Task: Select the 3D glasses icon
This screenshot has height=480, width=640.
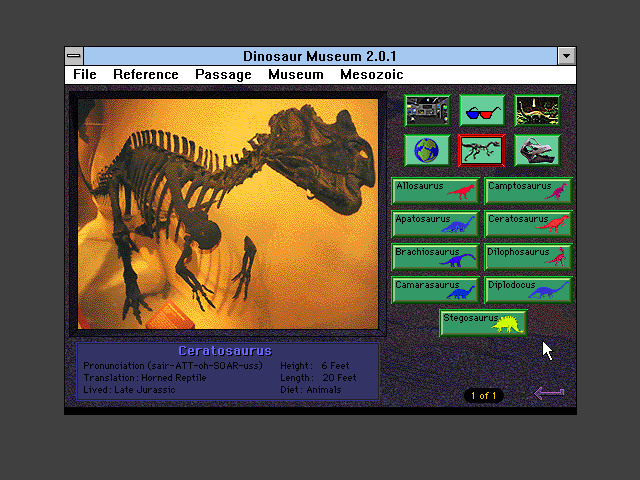Action: tap(482, 110)
